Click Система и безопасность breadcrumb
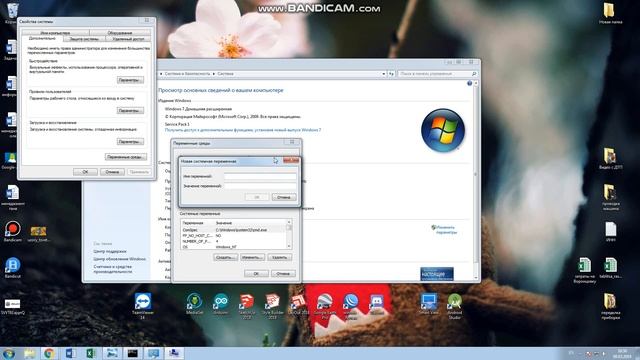 [187, 74]
